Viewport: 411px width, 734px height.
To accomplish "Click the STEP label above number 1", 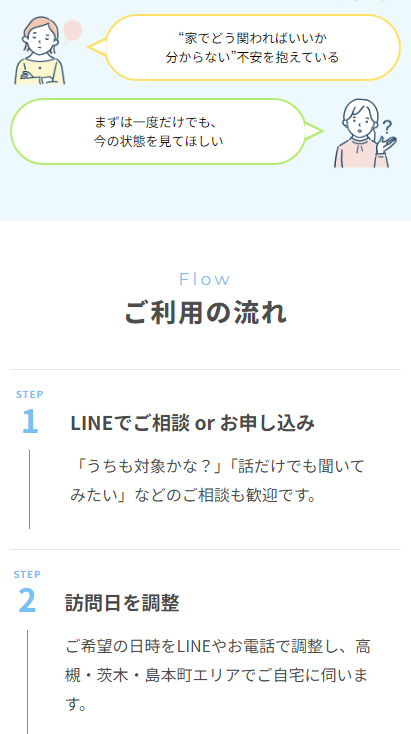I will pyautogui.click(x=30, y=395).
